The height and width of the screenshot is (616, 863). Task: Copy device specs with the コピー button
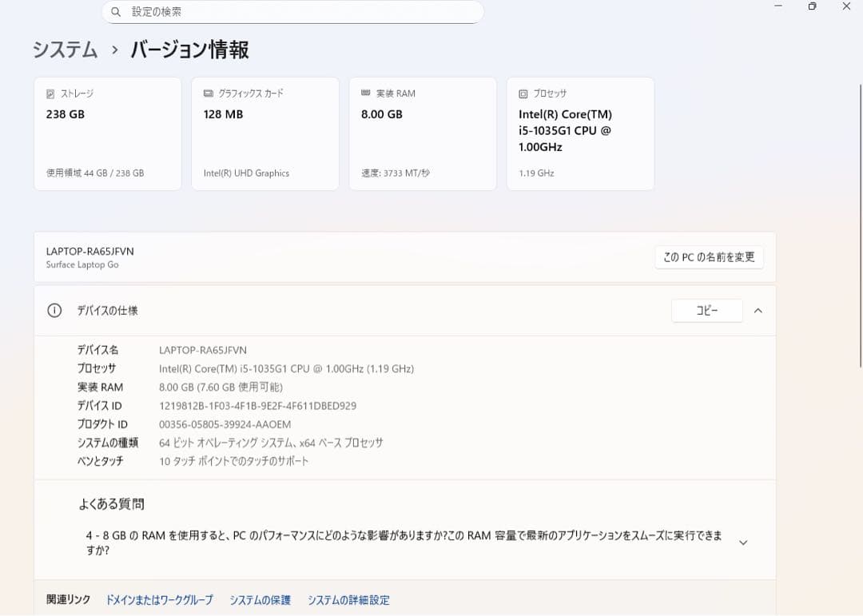click(x=706, y=311)
